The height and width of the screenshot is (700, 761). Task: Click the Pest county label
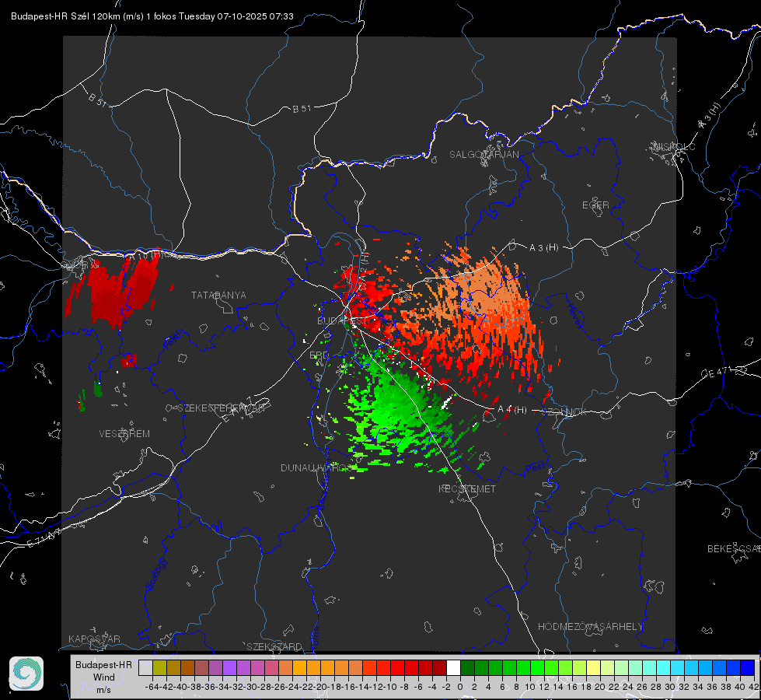click(x=535, y=467)
